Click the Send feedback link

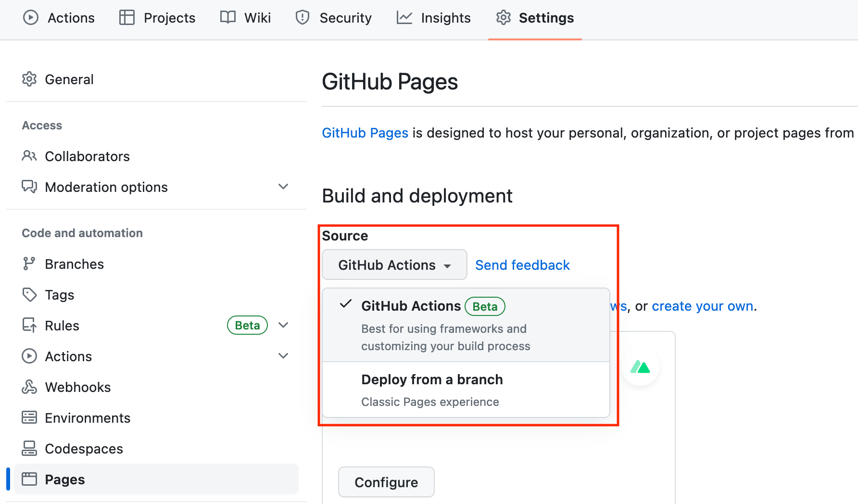click(522, 265)
